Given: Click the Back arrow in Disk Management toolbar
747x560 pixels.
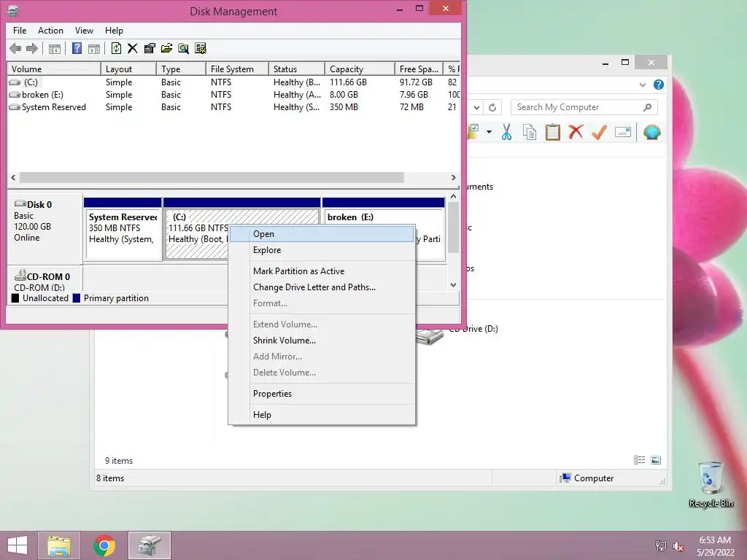Looking at the screenshot, I should [x=15, y=48].
